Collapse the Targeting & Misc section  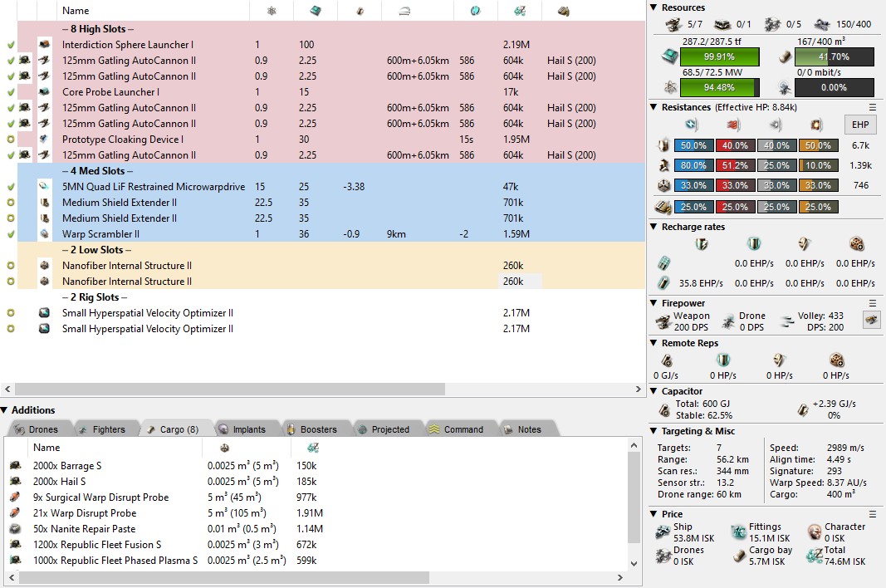click(x=654, y=431)
